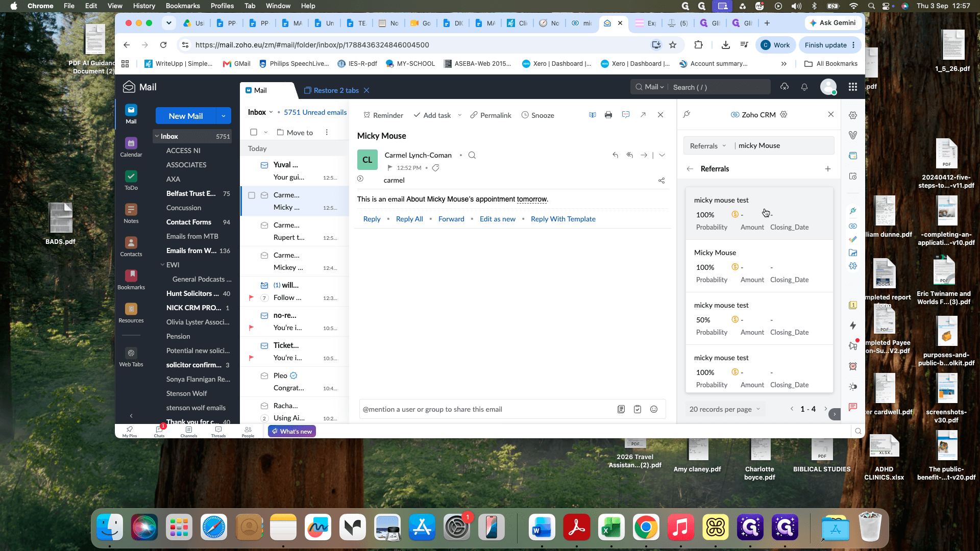Open Chrome History menu
The width and height of the screenshot is (980, 551).
tap(144, 6)
